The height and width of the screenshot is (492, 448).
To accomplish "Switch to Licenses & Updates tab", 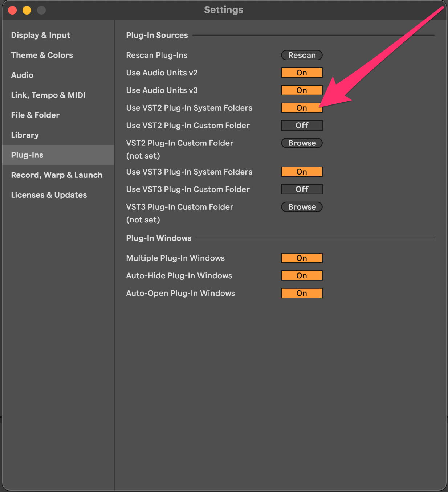I will 58,195.
